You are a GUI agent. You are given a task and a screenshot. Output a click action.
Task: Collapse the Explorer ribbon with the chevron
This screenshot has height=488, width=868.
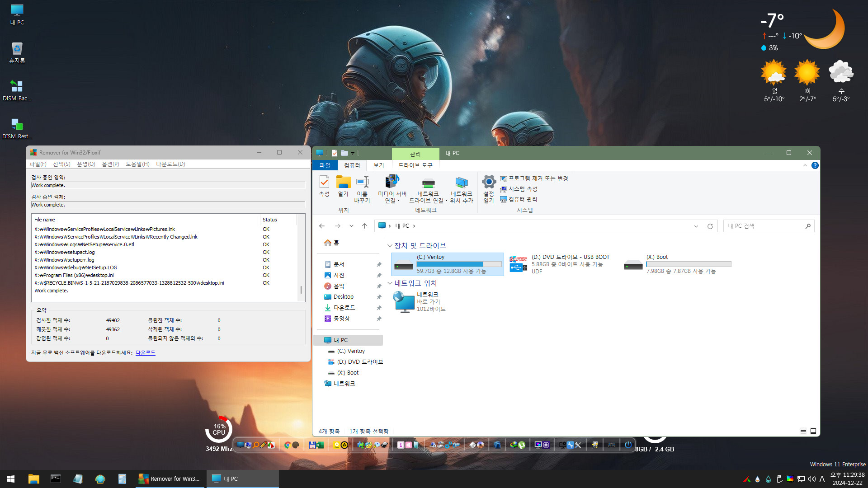tap(805, 165)
